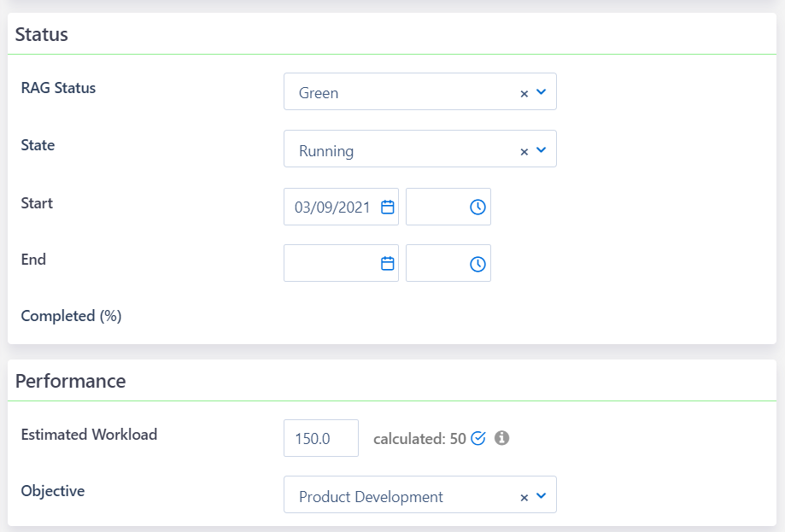View info about calculated Estimated Workload

[x=501, y=438]
